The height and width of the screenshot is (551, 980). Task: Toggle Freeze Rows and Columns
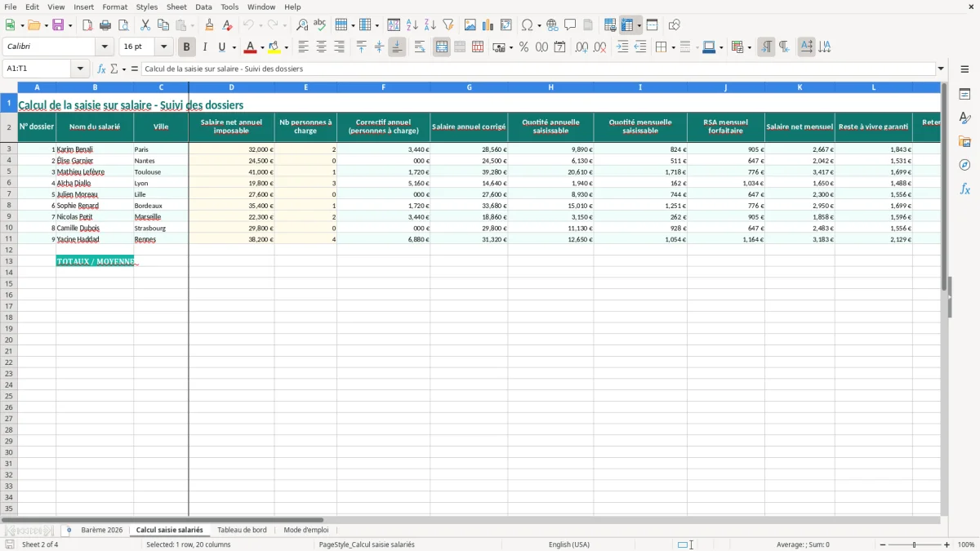(x=627, y=25)
